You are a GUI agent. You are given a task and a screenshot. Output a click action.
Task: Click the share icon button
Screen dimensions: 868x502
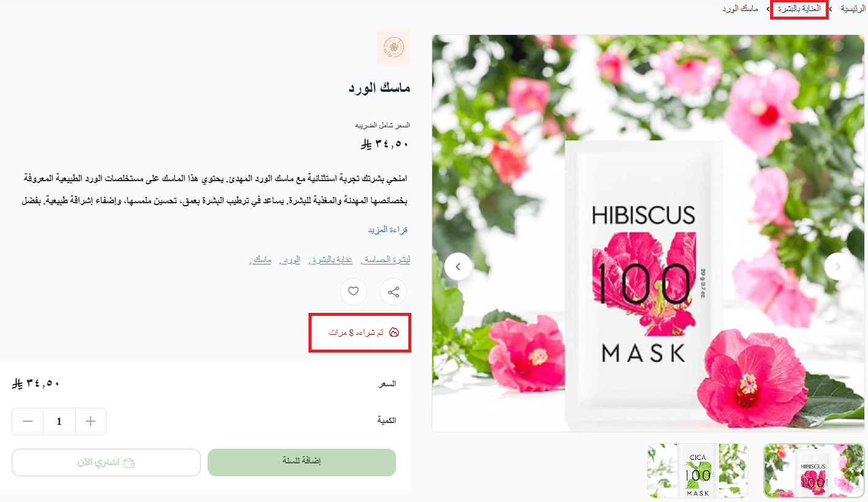point(393,291)
